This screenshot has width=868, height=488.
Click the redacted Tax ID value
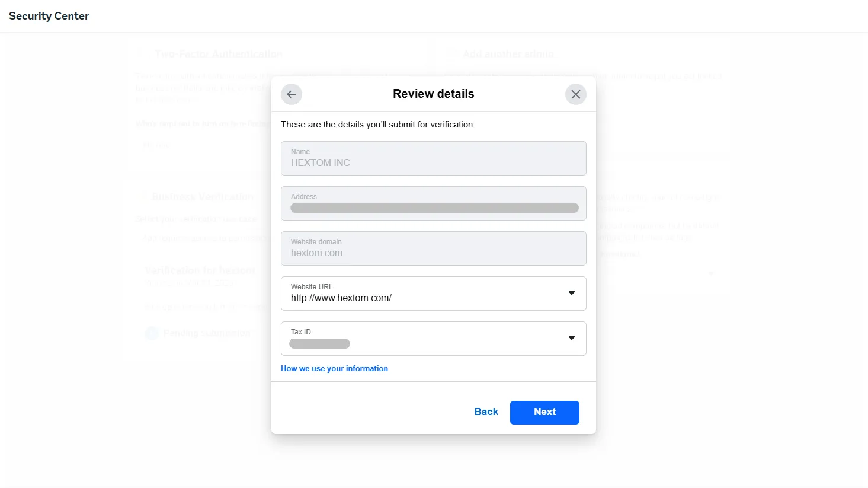click(320, 344)
